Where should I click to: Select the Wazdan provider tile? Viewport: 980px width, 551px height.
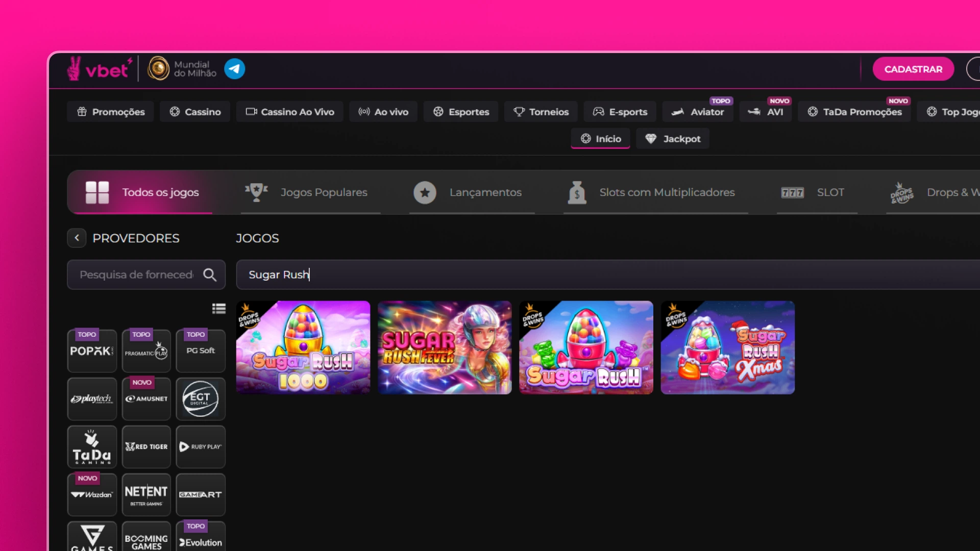click(92, 495)
